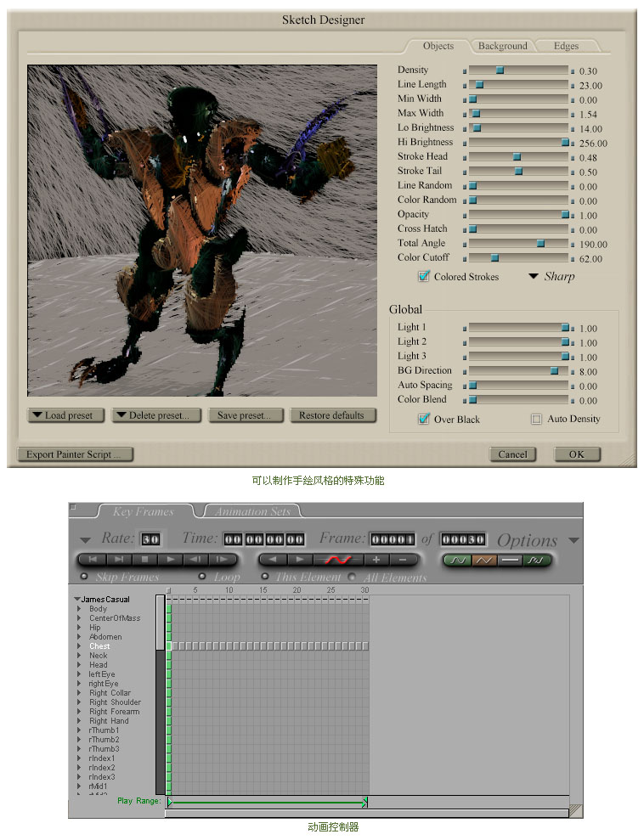
Task: Switch to the Background tab
Action: tap(502, 46)
